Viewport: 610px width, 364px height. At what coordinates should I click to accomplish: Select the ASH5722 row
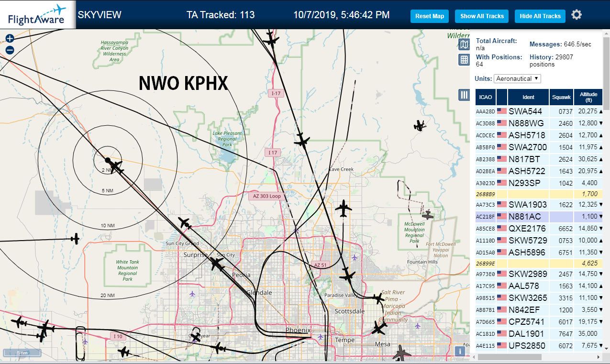click(539, 171)
